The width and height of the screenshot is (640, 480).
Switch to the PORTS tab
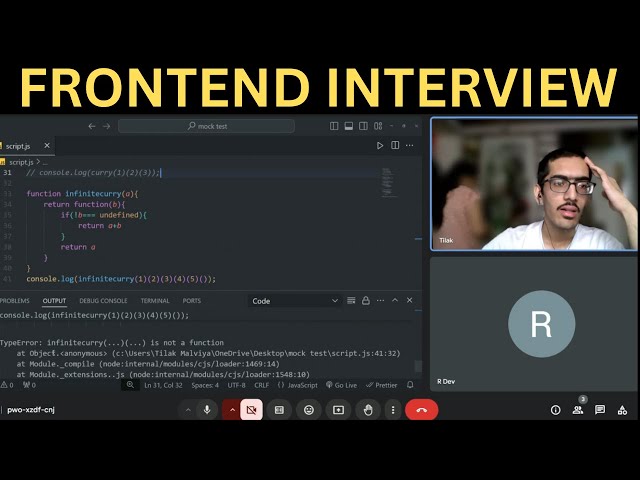[192, 301]
